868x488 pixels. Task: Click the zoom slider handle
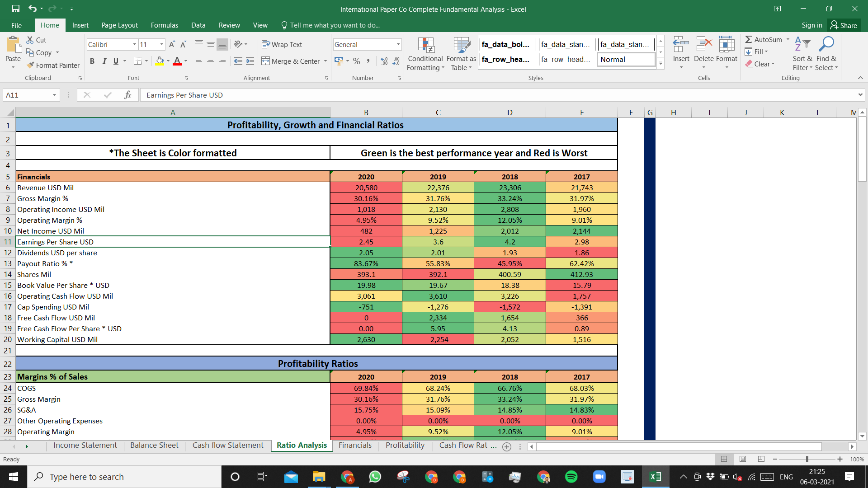coord(807,459)
